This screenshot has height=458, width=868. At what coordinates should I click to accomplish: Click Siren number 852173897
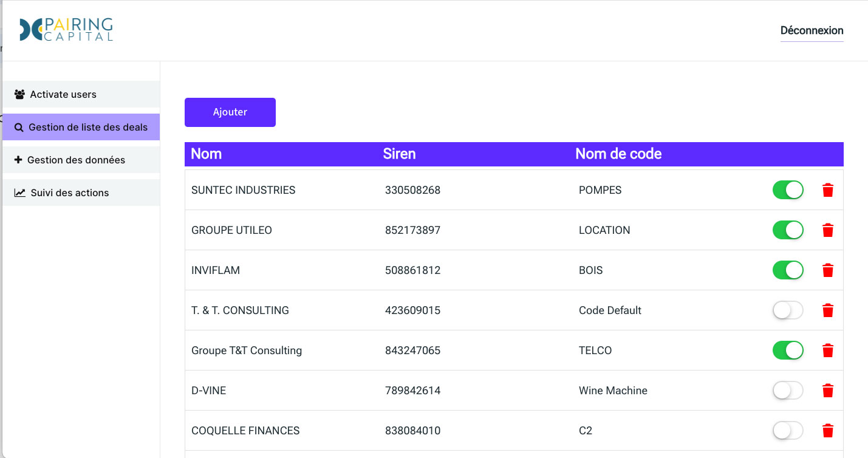412,230
